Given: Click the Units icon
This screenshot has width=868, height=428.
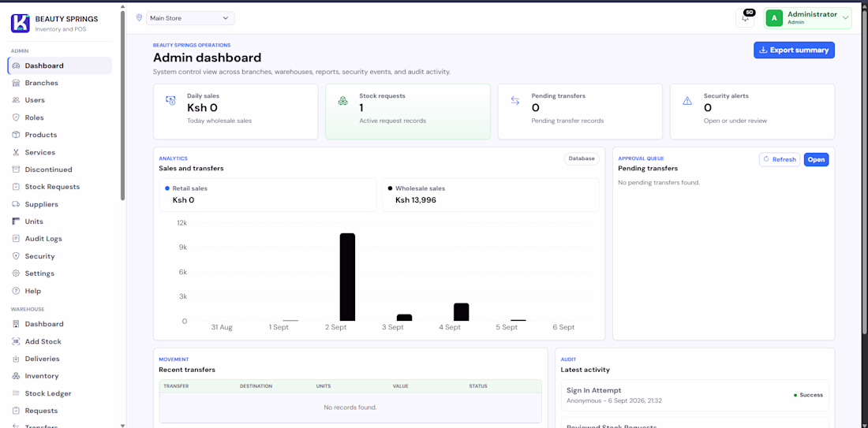Looking at the screenshot, I should pyautogui.click(x=16, y=221).
